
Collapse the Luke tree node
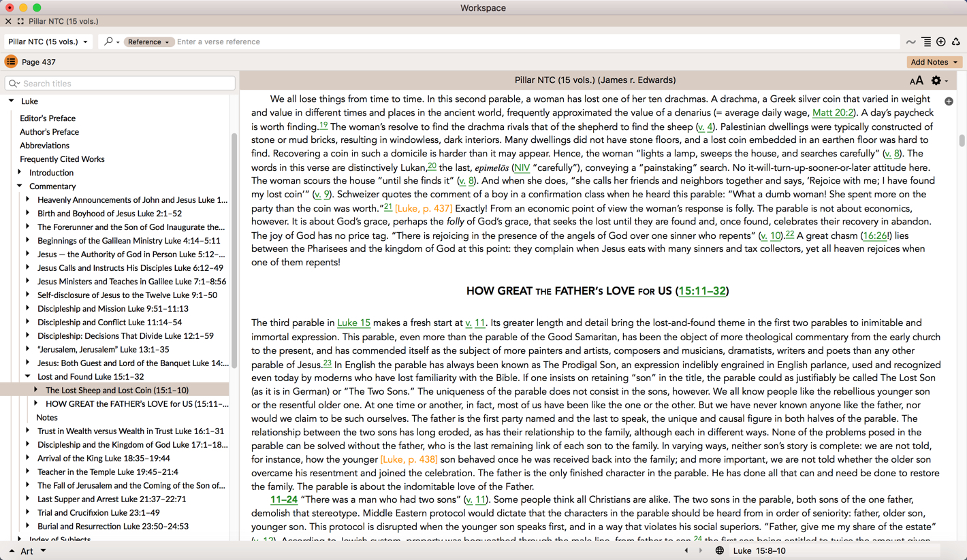pyautogui.click(x=12, y=101)
